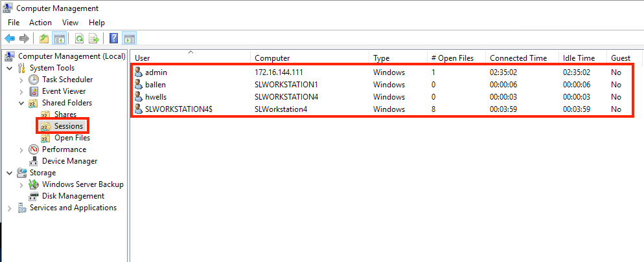The image size is (644, 262).
Task: Click the Export List toolbar icon
Action: (94, 38)
